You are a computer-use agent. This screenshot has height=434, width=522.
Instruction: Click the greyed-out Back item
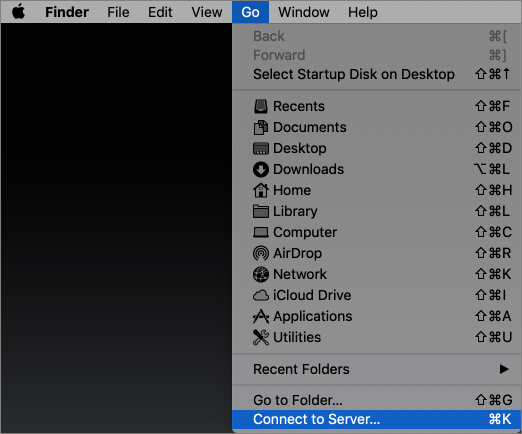[377, 36]
